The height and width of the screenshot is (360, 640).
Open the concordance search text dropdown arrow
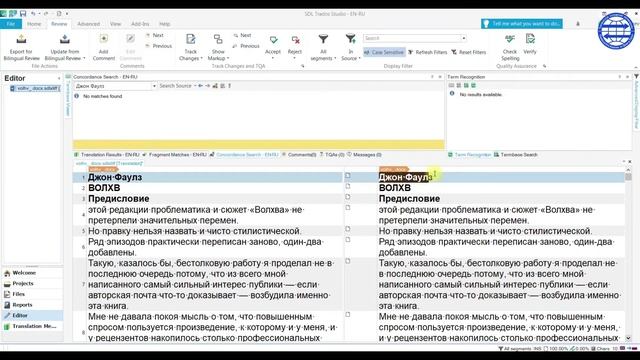(x=154, y=86)
